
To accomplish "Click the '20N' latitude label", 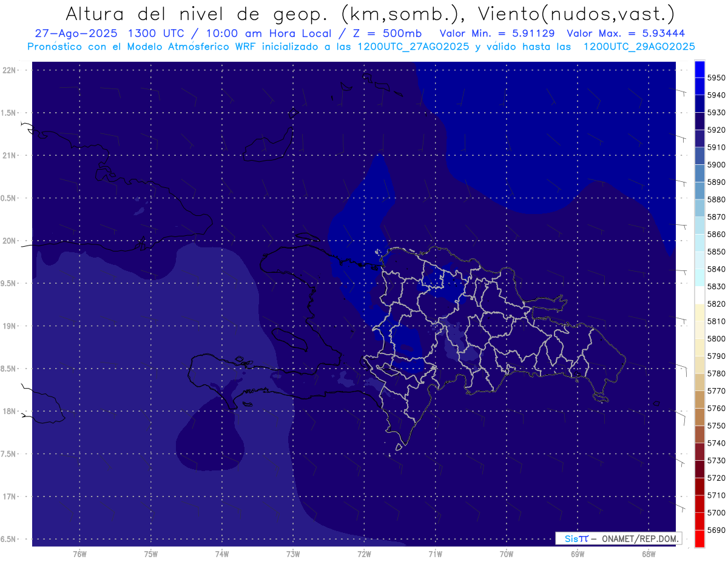I will [10, 241].
